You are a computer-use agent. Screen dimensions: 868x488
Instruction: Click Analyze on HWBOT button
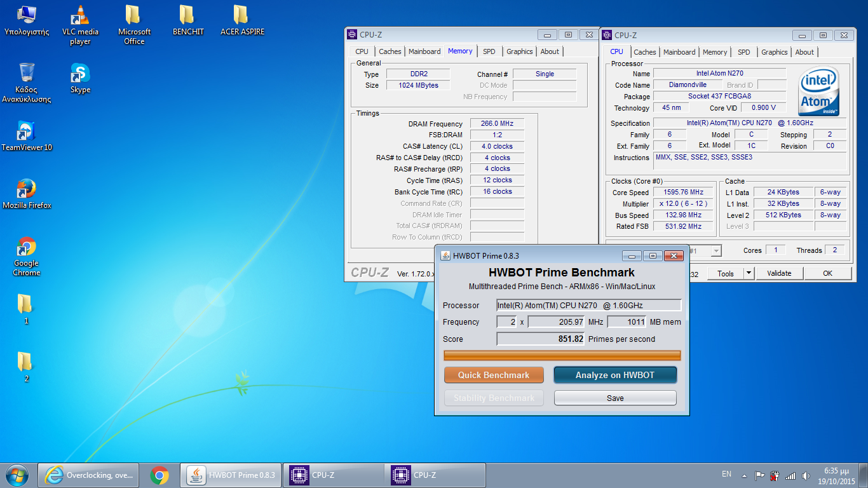coord(615,375)
